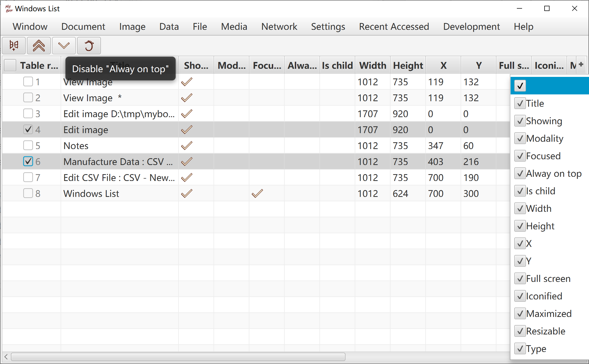589x364 pixels.
Task: Click the single down-chevron toolbar icon
Action: [x=64, y=46]
